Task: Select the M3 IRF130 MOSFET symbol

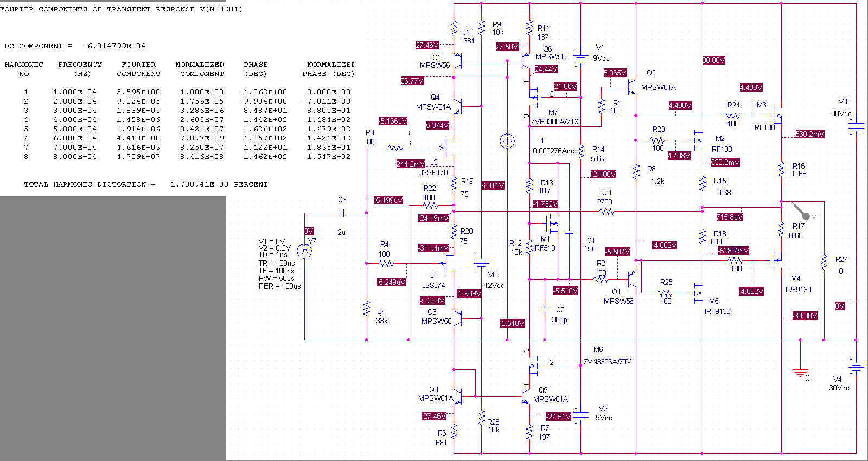Action: pos(776,114)
